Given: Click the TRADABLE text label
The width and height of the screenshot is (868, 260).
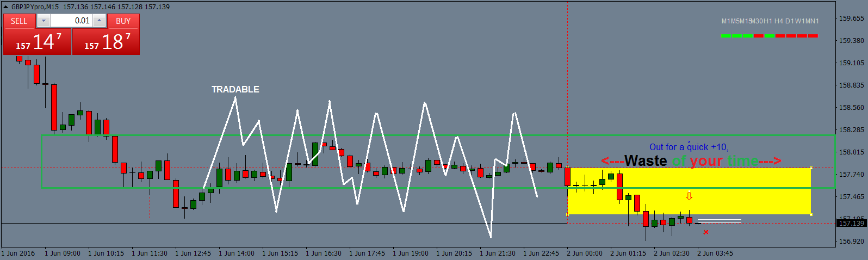Looking at the screenshot, I should [x=235, y=89].
